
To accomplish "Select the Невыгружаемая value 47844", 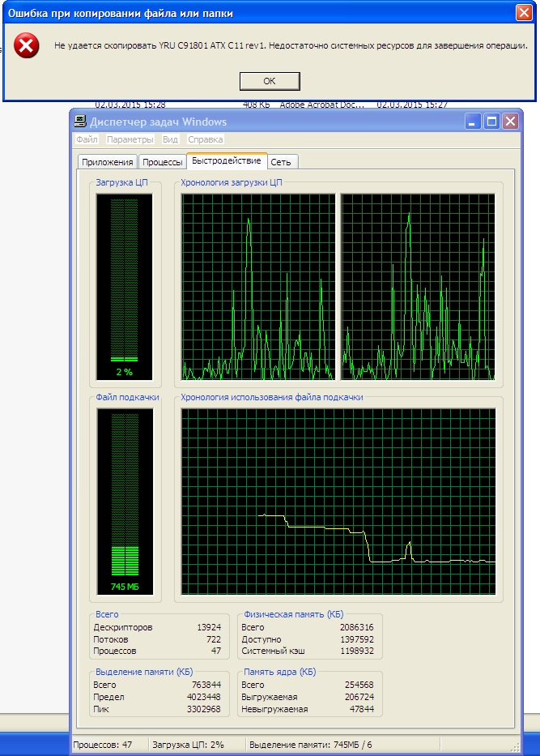I will (x=362, y=709).
